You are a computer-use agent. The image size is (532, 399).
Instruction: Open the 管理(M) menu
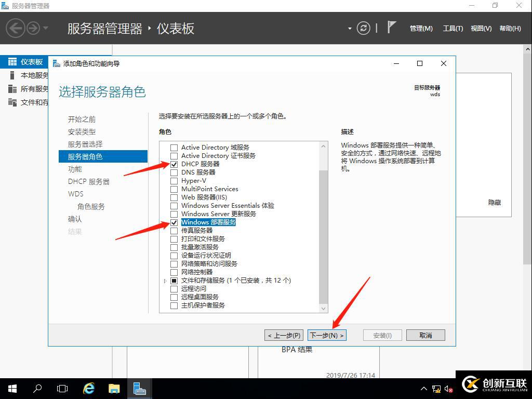(421, 29)
